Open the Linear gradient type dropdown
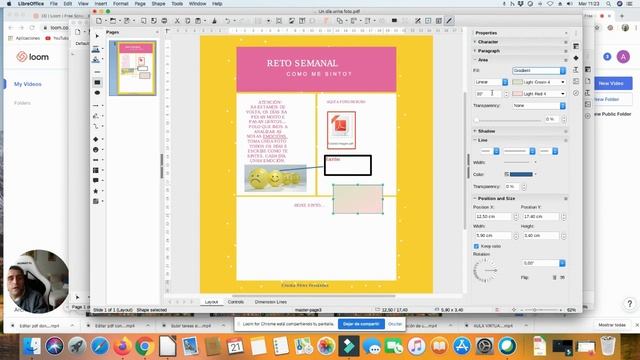The image size is (640, 360). pos(491,82)
